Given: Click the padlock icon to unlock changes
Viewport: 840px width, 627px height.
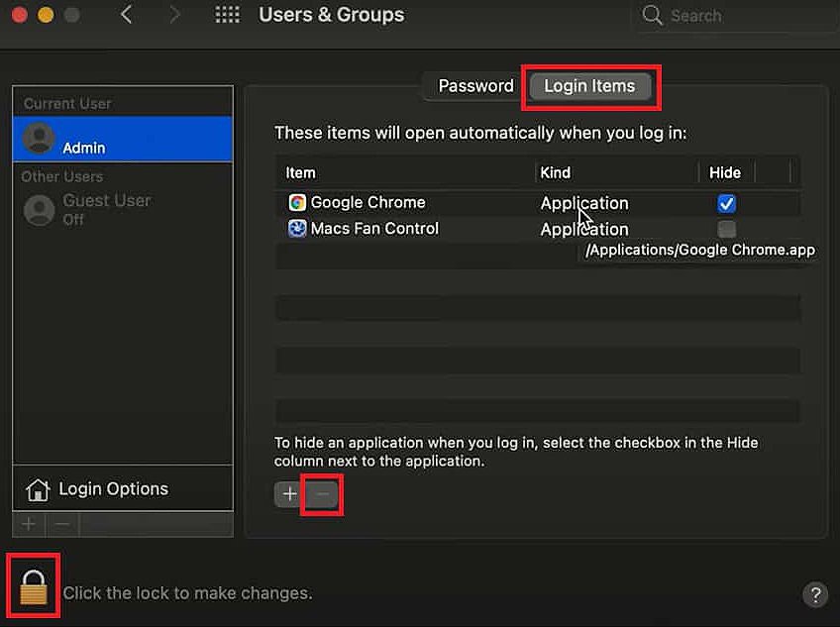Looking at the screenshot, I should pyautogui.click(x=34, y=588).
